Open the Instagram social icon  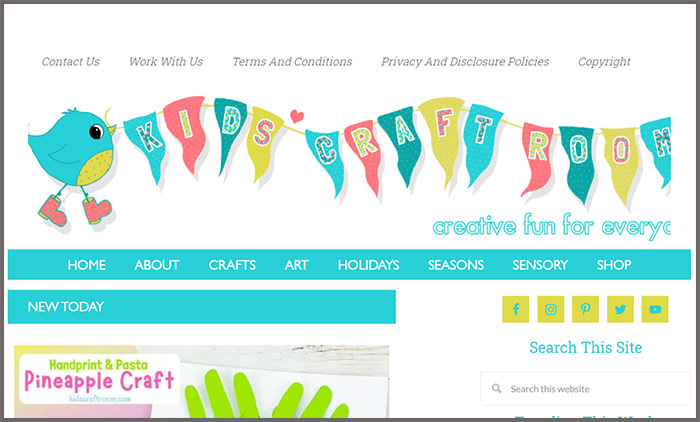550,309
